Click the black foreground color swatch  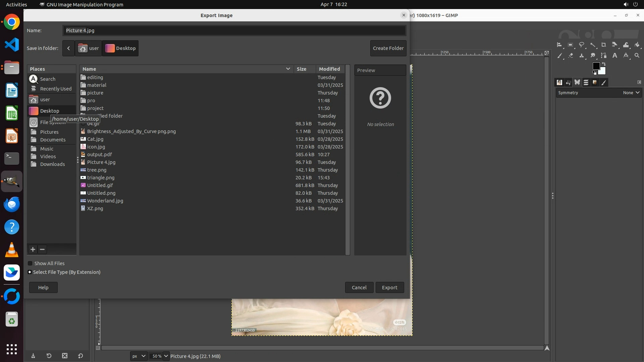tap(596, 66)
